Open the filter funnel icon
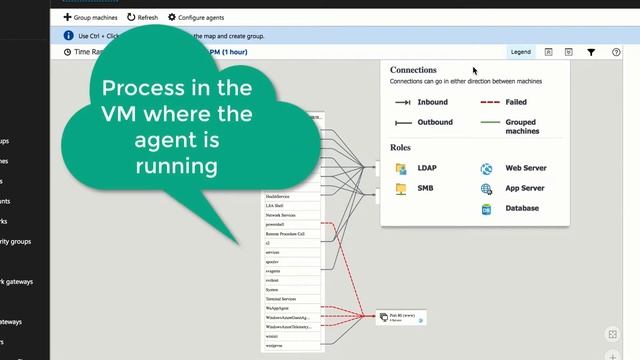Screen dimensions: 640x360 pos(591,52)
